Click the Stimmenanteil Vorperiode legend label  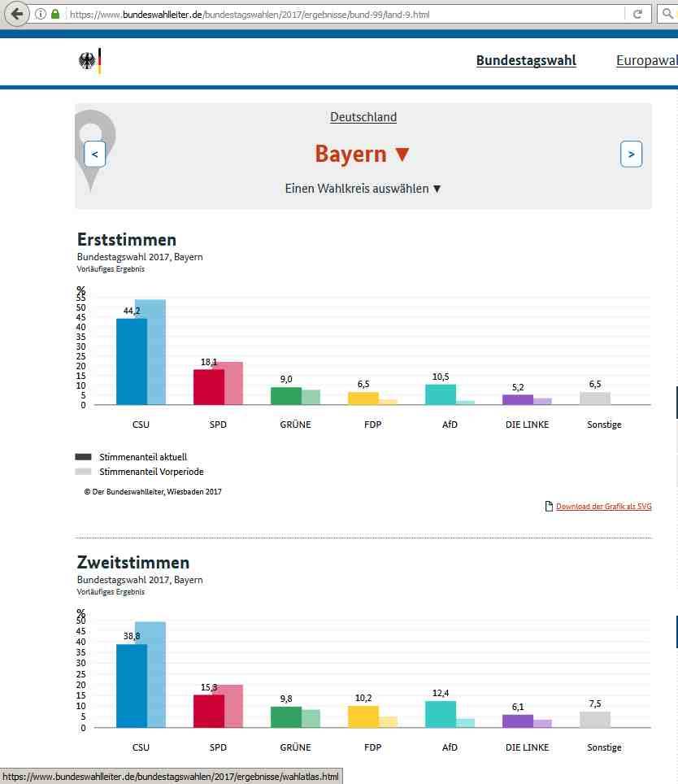click(151, 472)
